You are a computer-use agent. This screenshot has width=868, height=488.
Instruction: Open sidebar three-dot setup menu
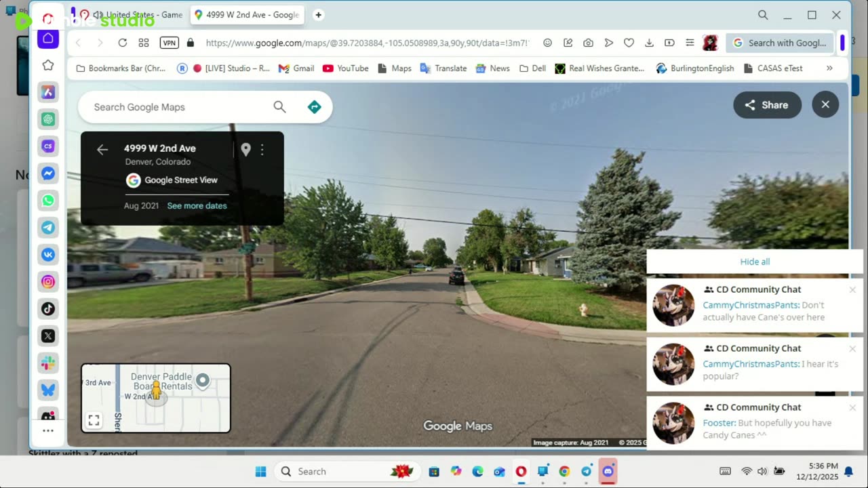(x=48, y=430)
